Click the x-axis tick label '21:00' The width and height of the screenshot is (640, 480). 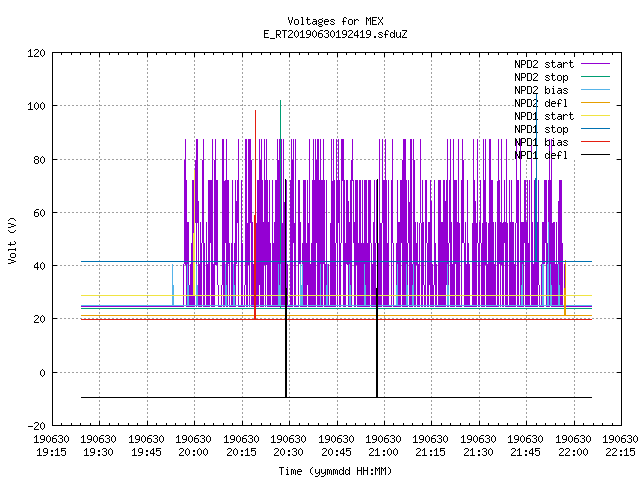pos(383,452)
